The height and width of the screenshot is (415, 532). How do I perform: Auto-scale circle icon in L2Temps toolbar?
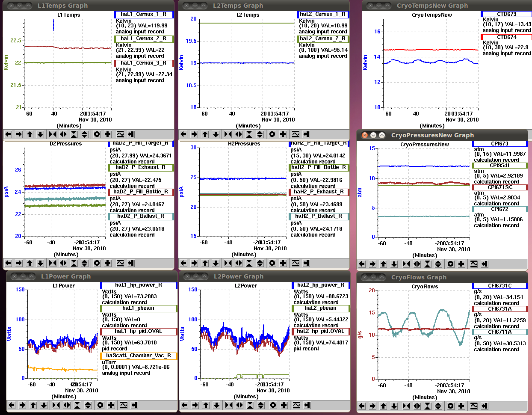pyautogui.click(x=272, y=134)
